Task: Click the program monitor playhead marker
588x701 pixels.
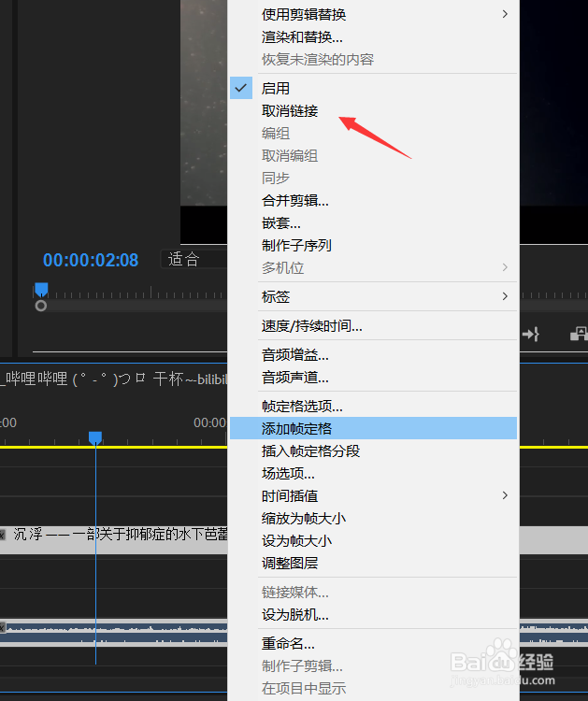Action: click(41, 290)
